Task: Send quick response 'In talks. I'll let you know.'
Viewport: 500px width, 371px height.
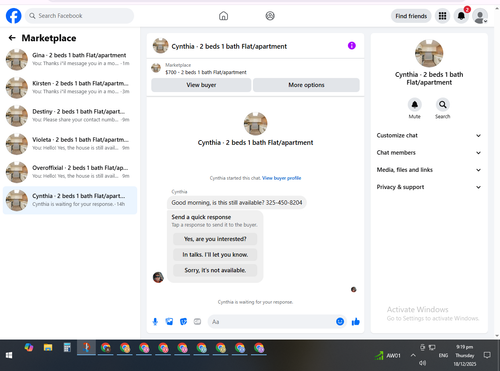Action: tap(215, 255)
